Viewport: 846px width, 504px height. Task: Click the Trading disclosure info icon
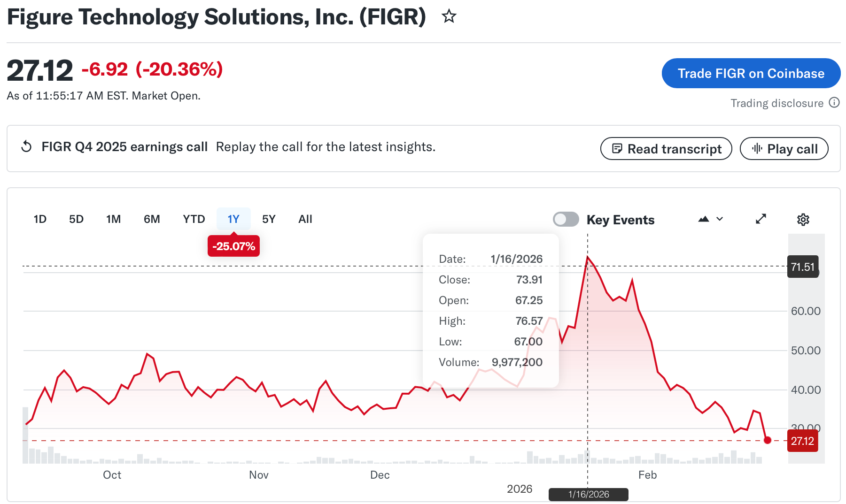834,103
